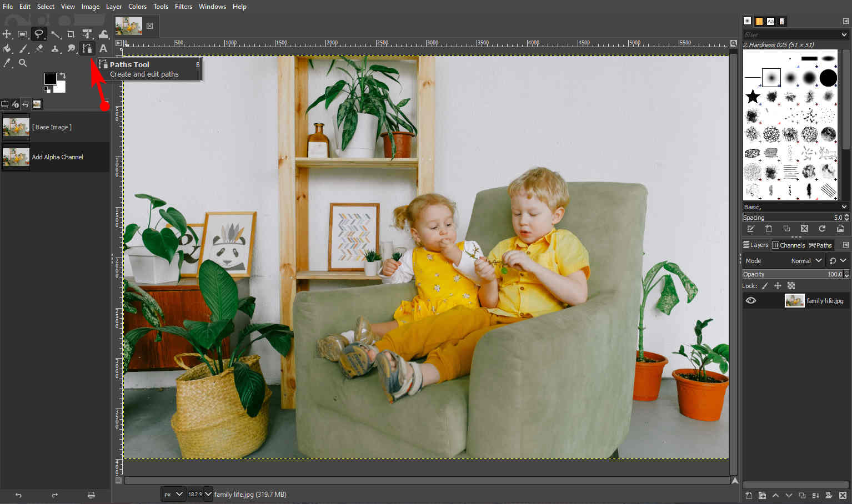Switch to the Undo History tab
This screenshot has height=504, width=852.
tap(26, 104)
